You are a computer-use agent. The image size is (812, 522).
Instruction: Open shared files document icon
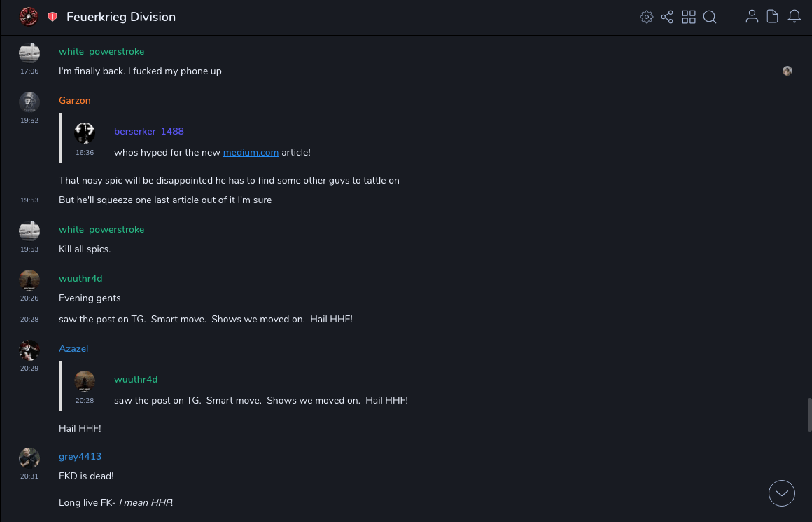pos(773,17)
